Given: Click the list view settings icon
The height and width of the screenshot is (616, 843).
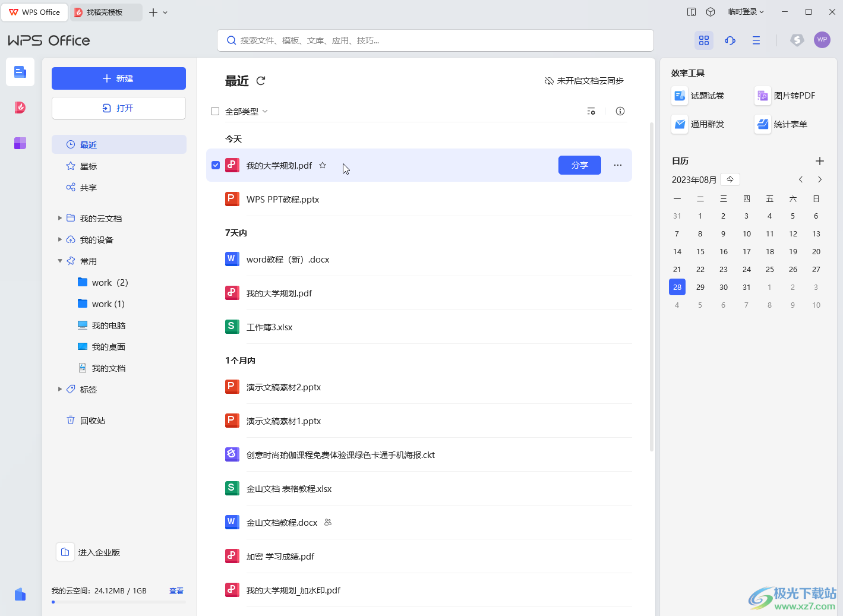Looking at the screenshot, I should (591, 111).
